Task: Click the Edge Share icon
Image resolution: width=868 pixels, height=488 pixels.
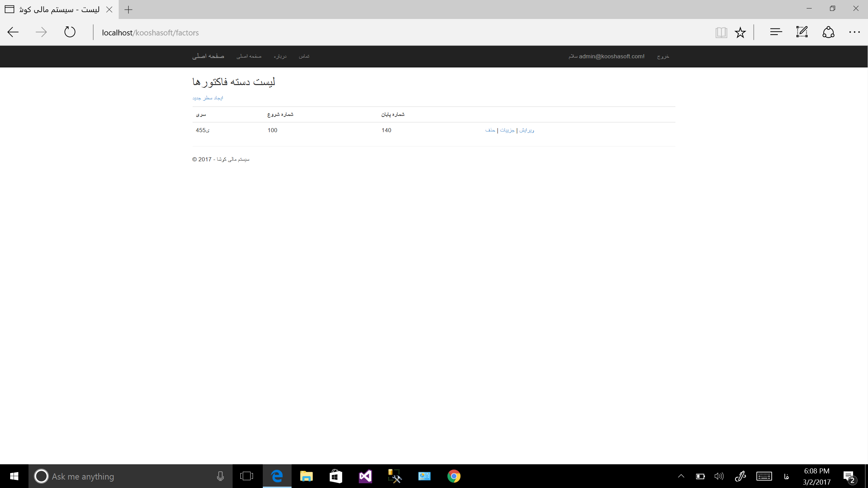Action: (x=828, y=32)
